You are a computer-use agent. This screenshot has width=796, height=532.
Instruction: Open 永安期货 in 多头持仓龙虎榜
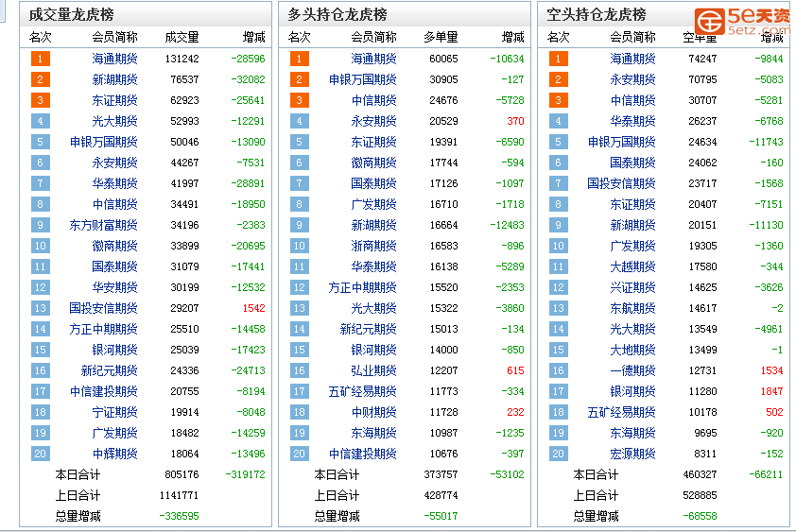373,121
